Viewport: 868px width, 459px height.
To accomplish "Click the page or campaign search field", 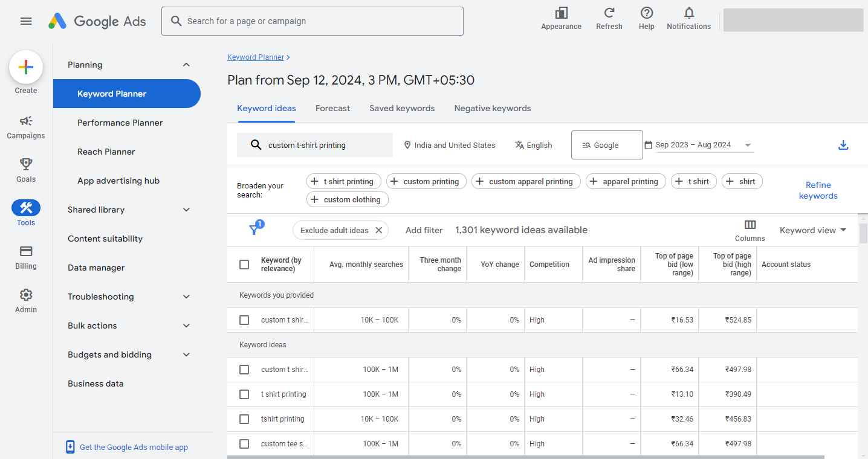I will (x=313, y=21).
